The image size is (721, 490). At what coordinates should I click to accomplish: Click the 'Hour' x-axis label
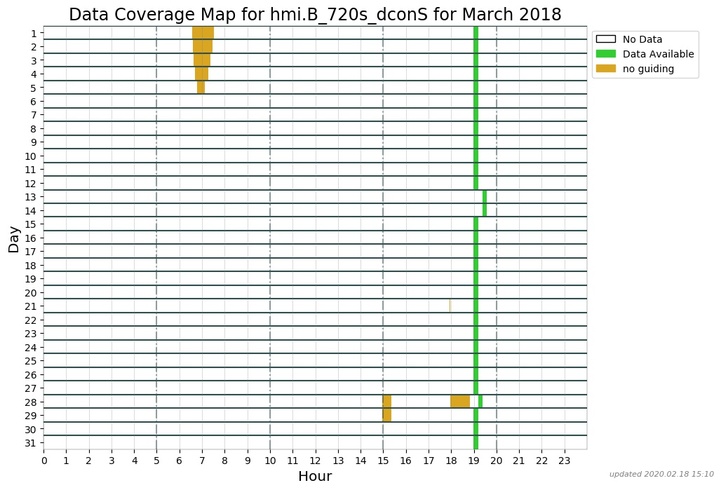pos(315,477)
